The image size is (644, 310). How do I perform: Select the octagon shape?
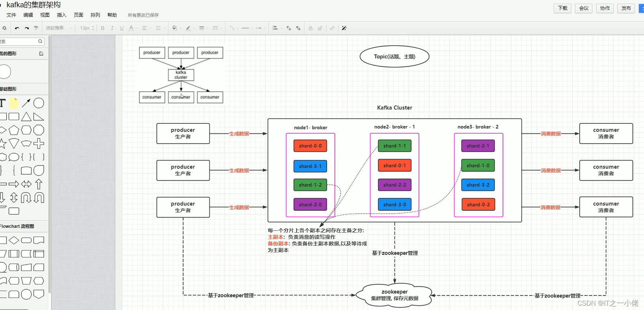(39, 130)
